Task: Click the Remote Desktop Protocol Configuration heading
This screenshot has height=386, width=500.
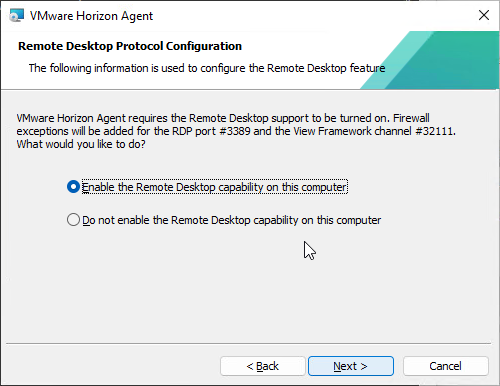Action: (x=130, y=46)
